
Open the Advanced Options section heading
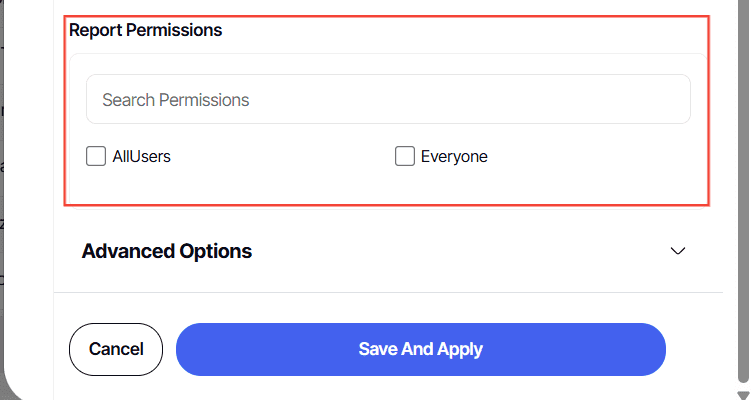coord(167,251)
